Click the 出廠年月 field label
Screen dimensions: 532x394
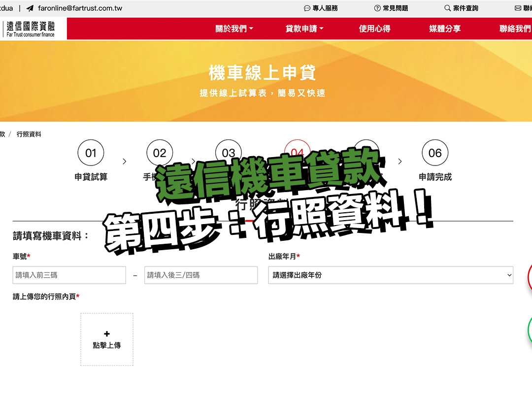click(284, 256)
